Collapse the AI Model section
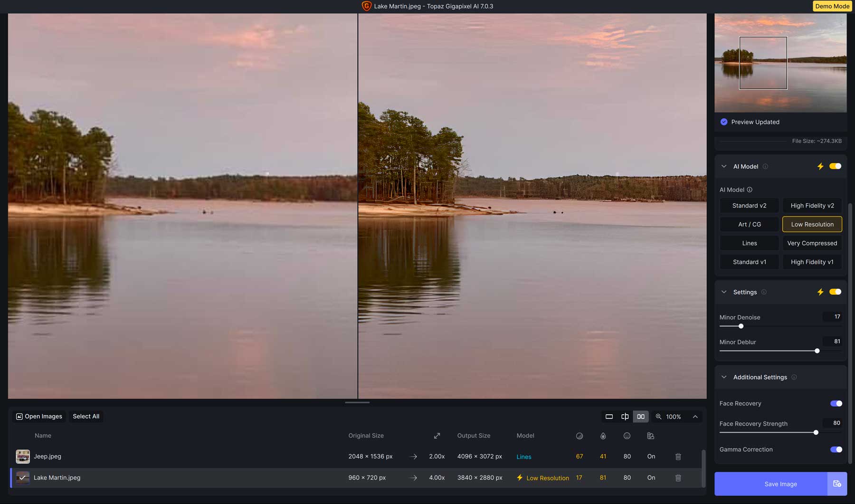This screenshot has height=504, width=855. 724,166
